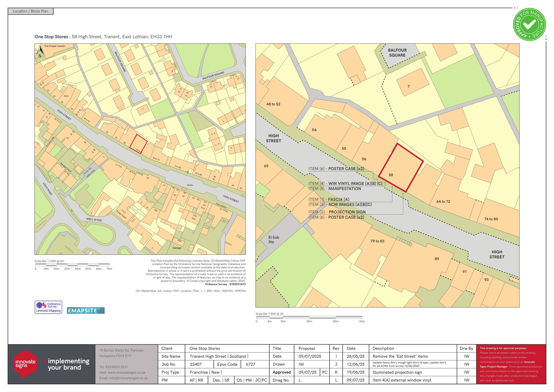Click the north arrow on the location map

click(40, 52)
